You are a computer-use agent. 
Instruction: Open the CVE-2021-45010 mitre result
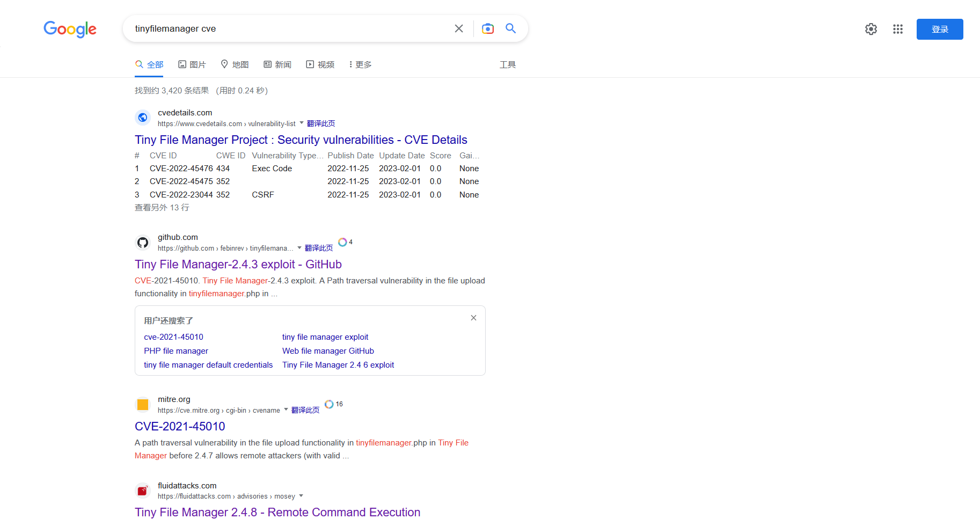click(x=180, y=426)
